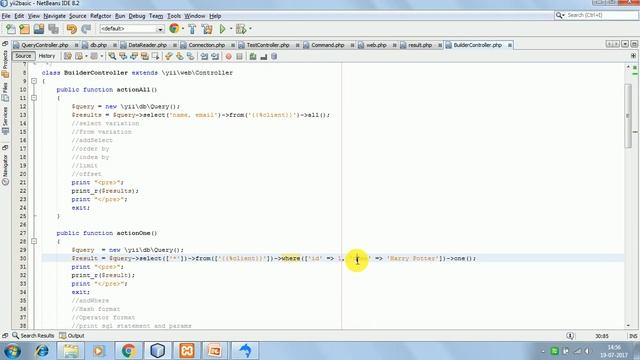640x360 pixels.
Task: Open the File menu
Action: tap(6, 16)
